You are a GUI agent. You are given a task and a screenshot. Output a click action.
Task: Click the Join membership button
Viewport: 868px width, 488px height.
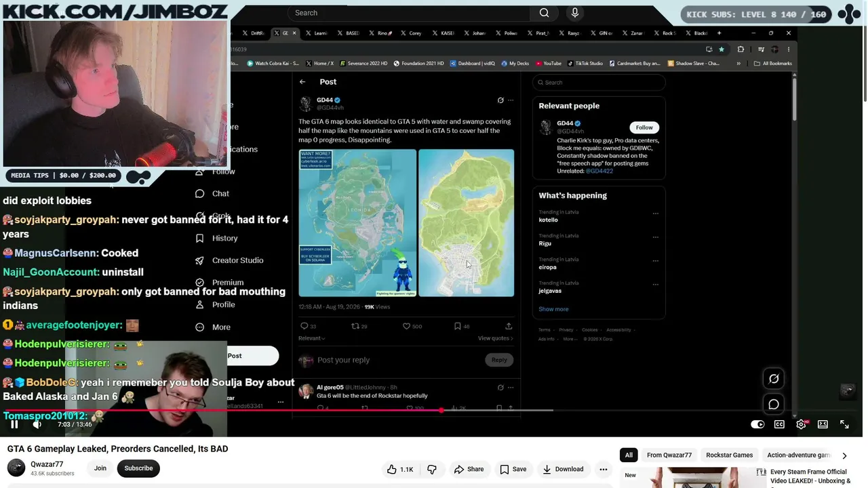coord(100,468)
